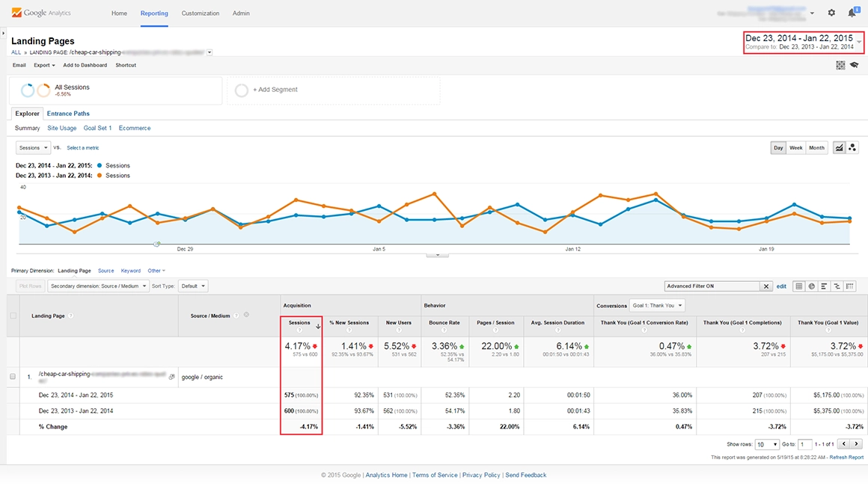The width and height of the screenshot is (868, 486).
Task: Open the Sort Type Default dropdown
Action: point(193,286)
